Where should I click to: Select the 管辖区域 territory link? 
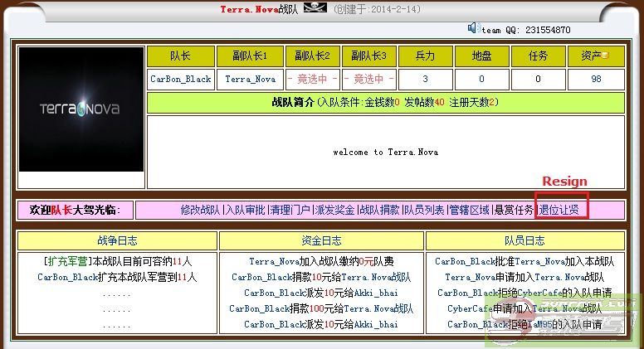[469, 211]
